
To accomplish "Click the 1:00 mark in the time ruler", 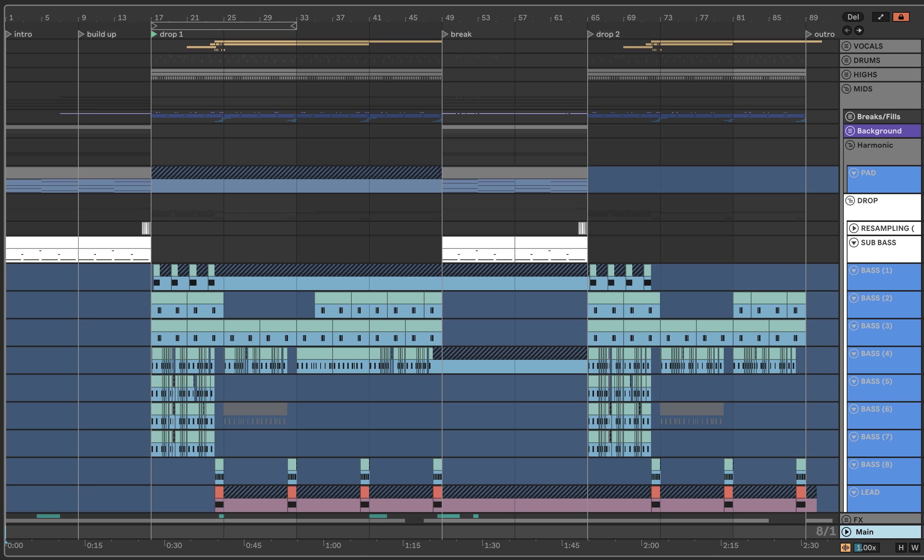I will pyautogui.click(x=333, y=545).
